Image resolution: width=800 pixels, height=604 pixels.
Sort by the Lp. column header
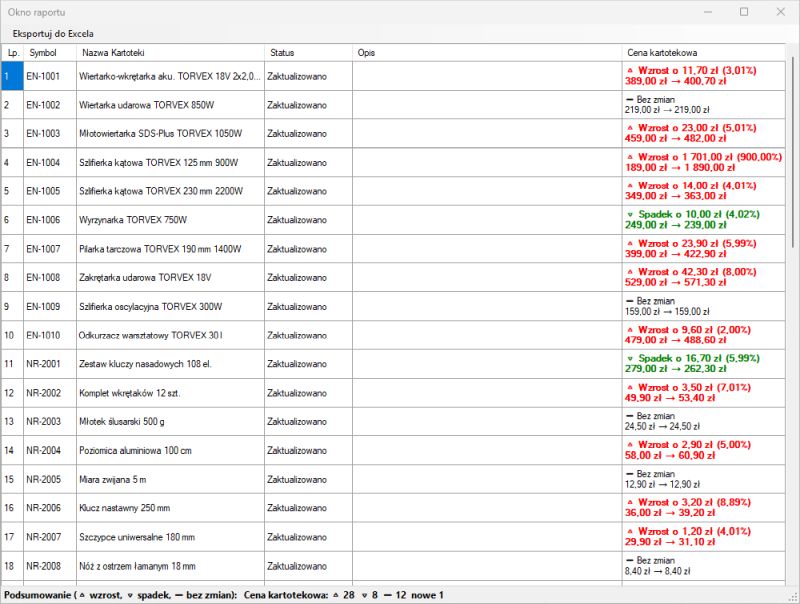point(13,53)
